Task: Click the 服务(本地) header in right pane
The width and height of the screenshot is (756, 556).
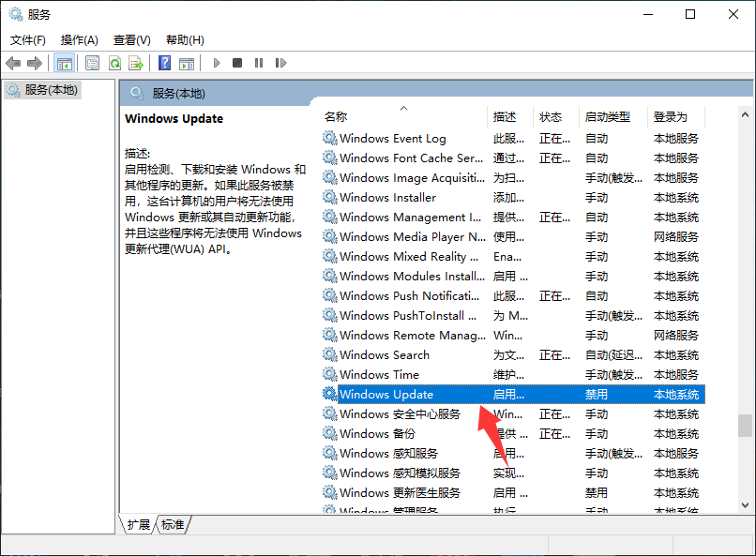Action: (178, 94)
